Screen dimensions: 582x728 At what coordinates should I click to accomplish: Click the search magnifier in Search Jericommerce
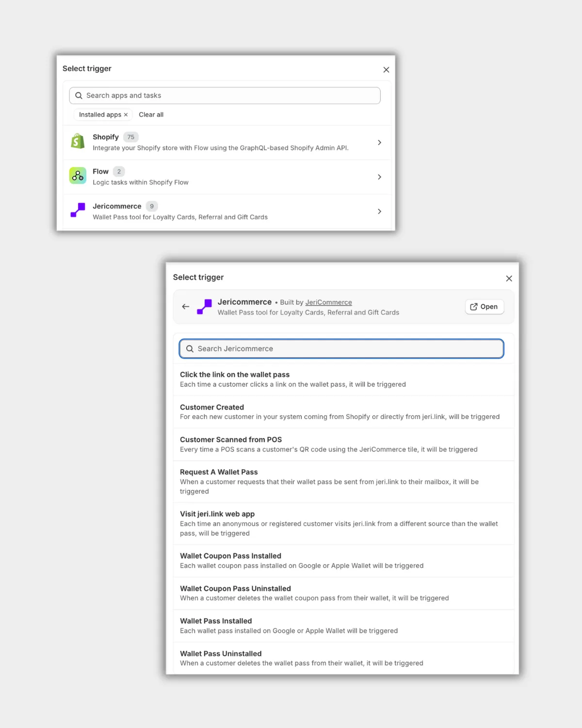(x=190, y=349)
